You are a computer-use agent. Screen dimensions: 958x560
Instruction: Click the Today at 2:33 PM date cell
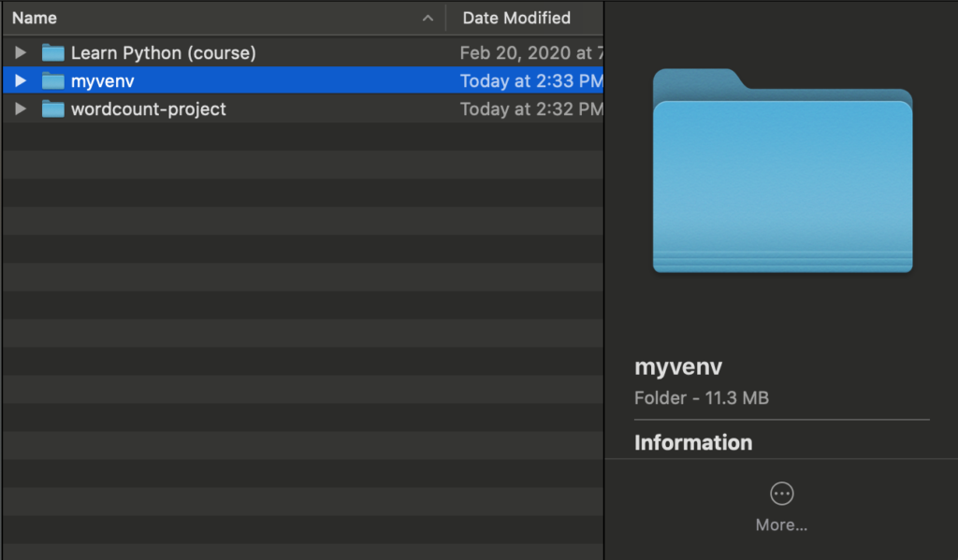(x=531, y=80)
